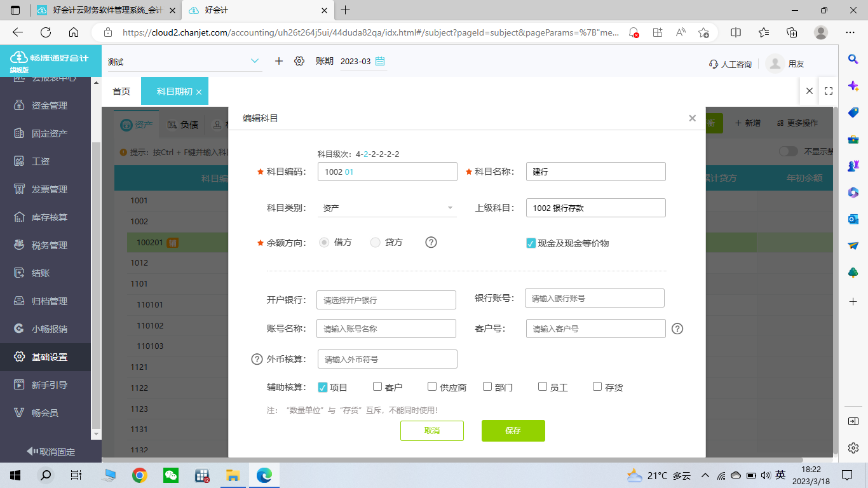Click the 保存 button to save the subject
The image size is (868, 488).
[513, 430]
